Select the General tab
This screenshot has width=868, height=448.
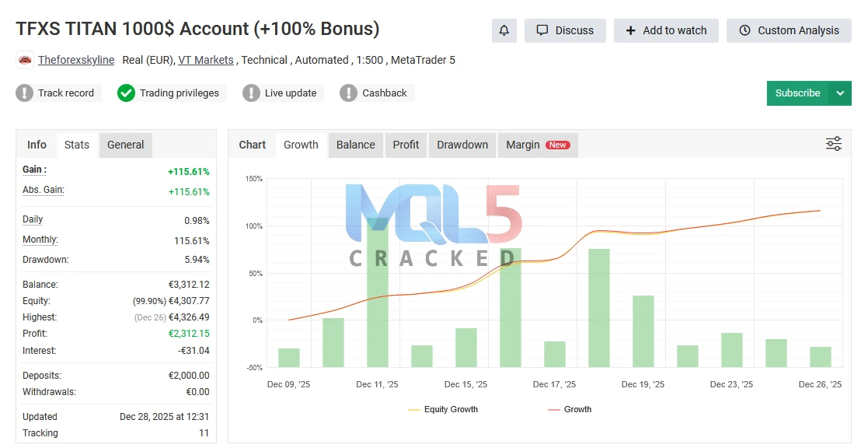125,145
